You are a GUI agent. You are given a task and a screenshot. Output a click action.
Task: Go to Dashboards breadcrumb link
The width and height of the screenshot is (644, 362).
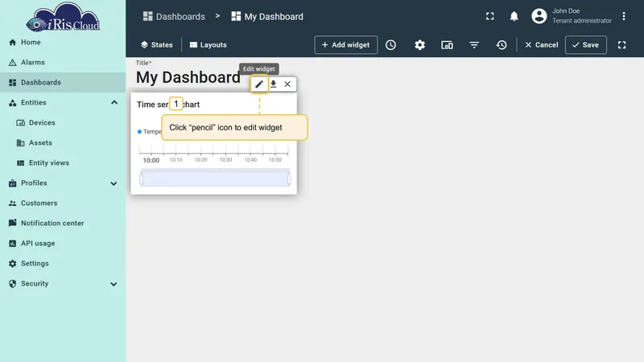coord(174,16)
